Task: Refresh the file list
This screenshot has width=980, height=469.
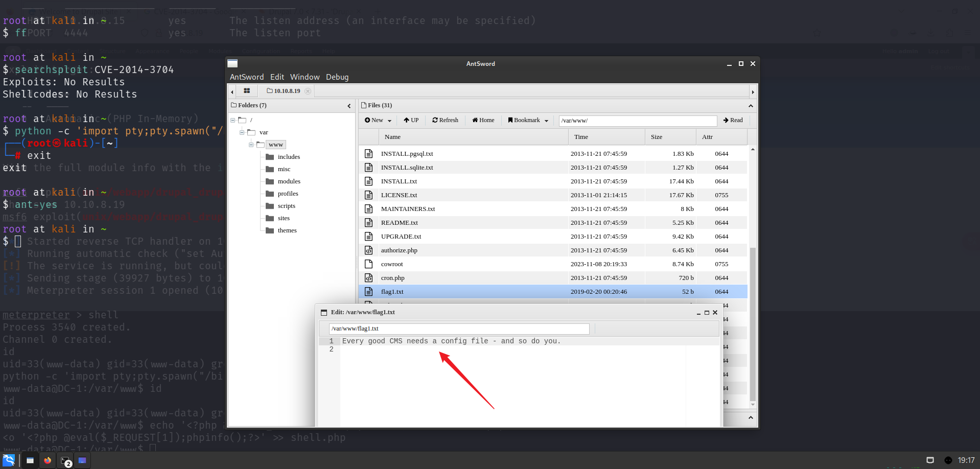Action: click(x=445, y=121)
